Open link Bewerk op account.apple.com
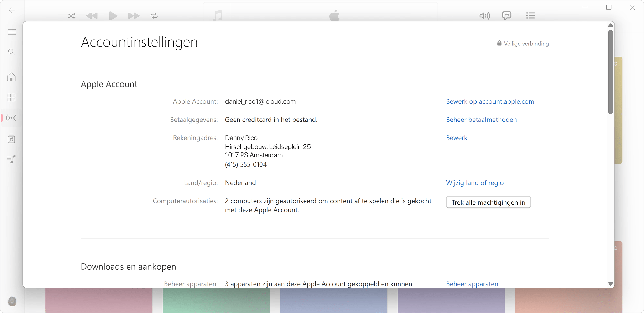The image size is (644, 313). [x=490, y=101]
